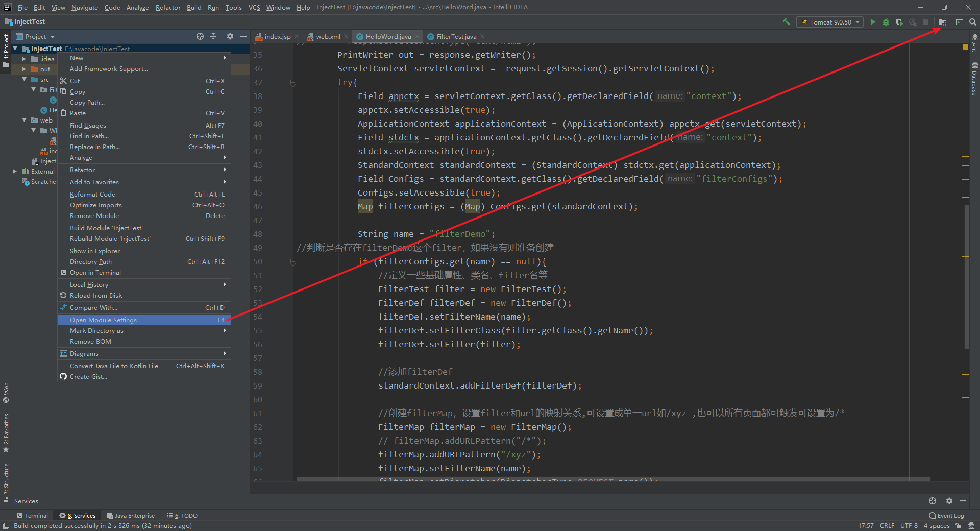Image resolution: width=980 pixels, height=531 pixels.
Task: Collapse the src folder node
Action: click(24, 79)
